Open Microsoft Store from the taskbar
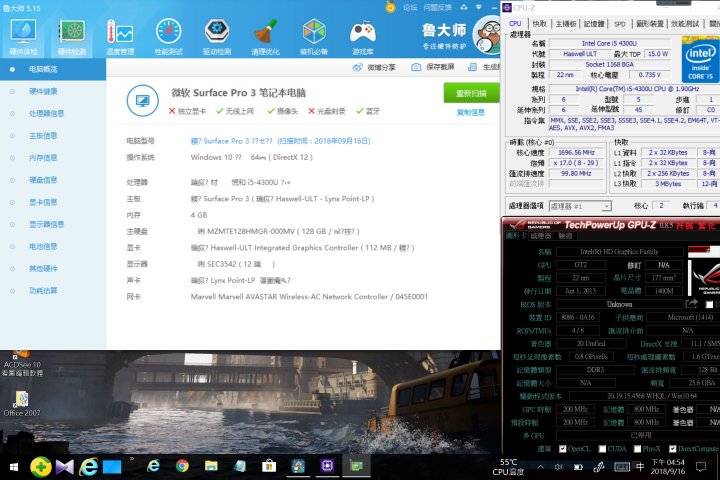This screenshot has width=720, height=480. tap(269, 467)
